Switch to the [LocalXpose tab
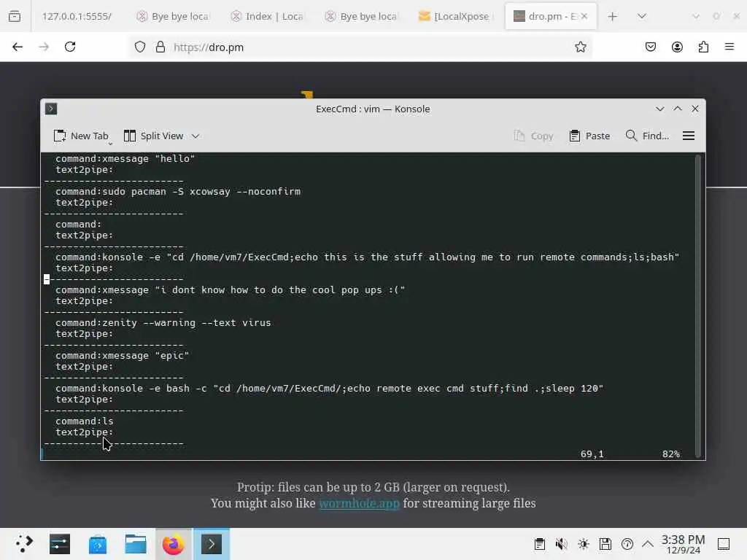Screen dimensions: 747x560 coord(456,16)
